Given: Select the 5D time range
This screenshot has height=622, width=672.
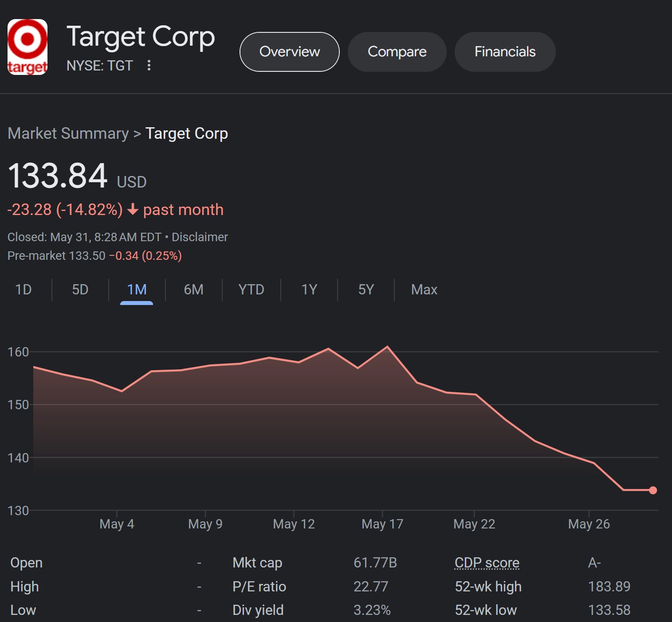Looking at the screenshot, I should 80,289.
